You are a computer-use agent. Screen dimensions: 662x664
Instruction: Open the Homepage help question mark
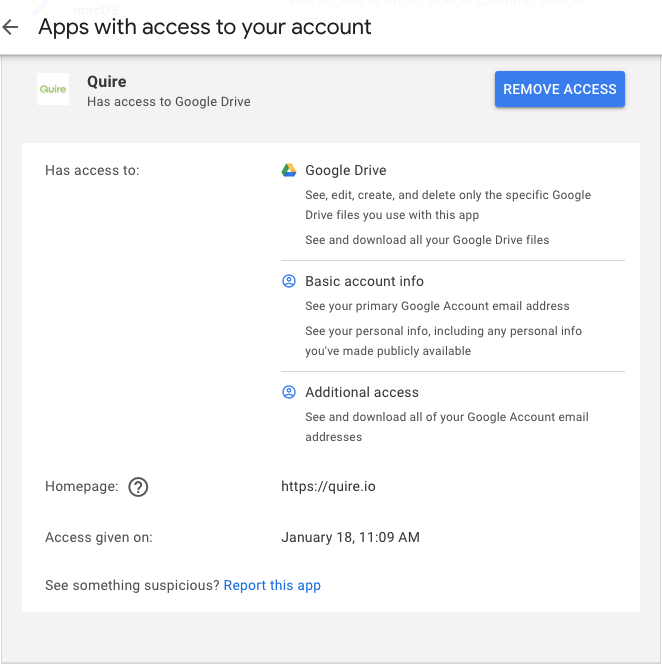pyautogui.click(x=138, y=487)
